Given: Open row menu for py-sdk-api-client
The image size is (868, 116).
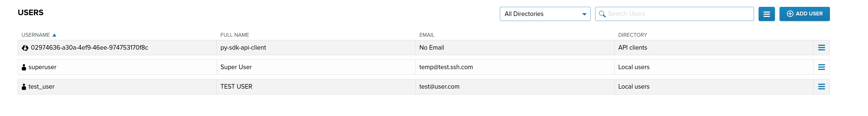Looking at the screenshot, I should click(x=822, y=48).
